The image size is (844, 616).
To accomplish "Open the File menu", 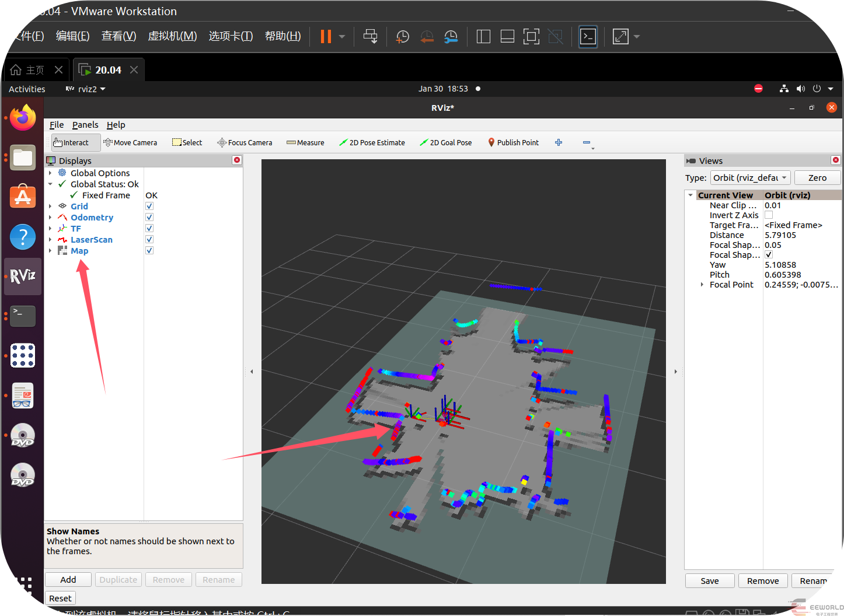I will tap(57, 125).
